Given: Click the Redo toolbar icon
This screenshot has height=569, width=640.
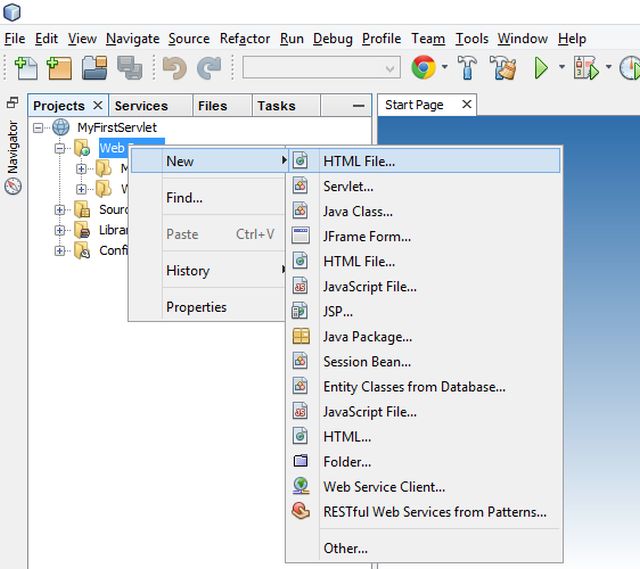Looking at the screenshot, I should click(209, 68).
